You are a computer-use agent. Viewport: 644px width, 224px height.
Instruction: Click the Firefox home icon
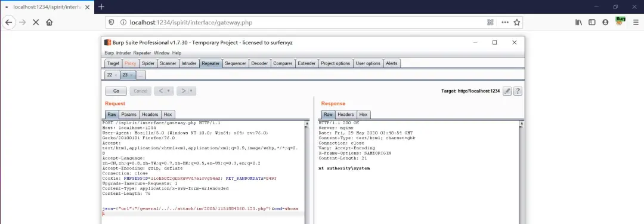49,22
